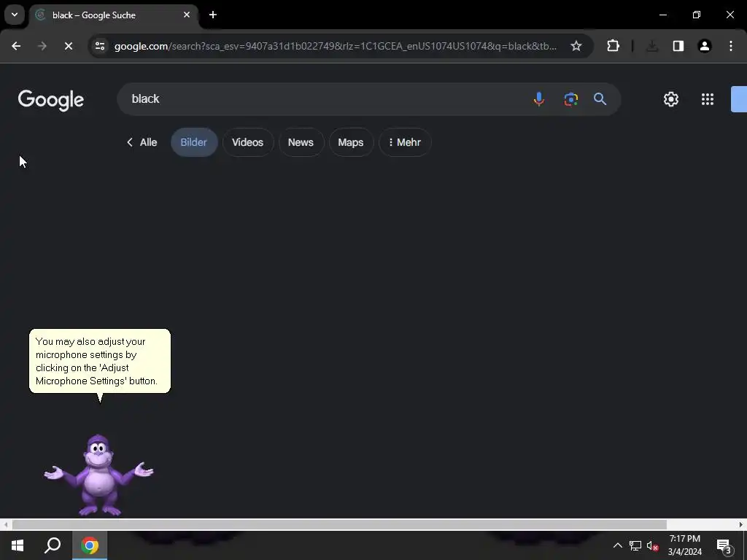Add a new tab with plus button
Screen dimensions: 747x560
(x=213, y=15)
